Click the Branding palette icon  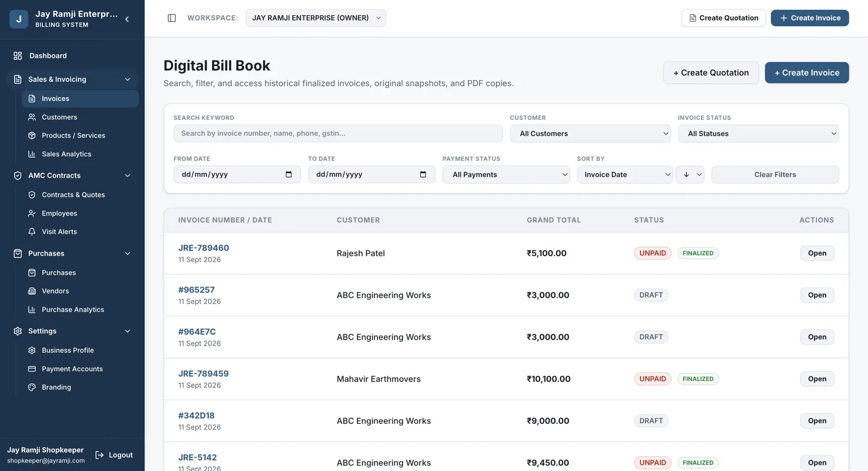click(32, 387)
